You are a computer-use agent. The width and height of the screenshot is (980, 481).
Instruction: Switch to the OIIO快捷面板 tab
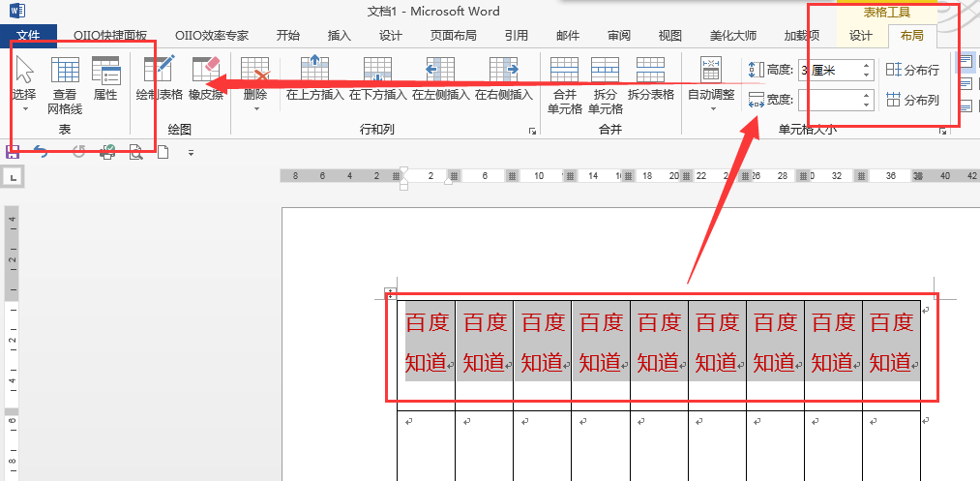click(x=110, y=36)
